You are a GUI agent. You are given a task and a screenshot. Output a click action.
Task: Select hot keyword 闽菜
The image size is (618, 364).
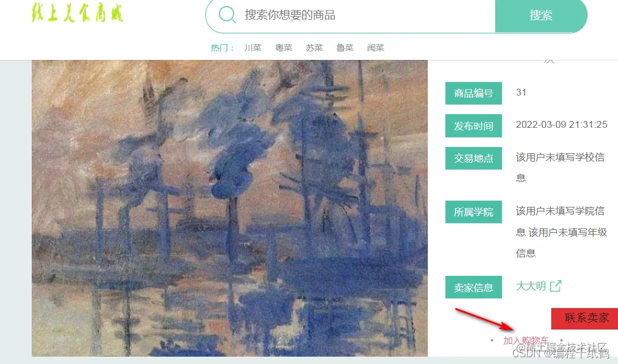(x=376, y=47)
